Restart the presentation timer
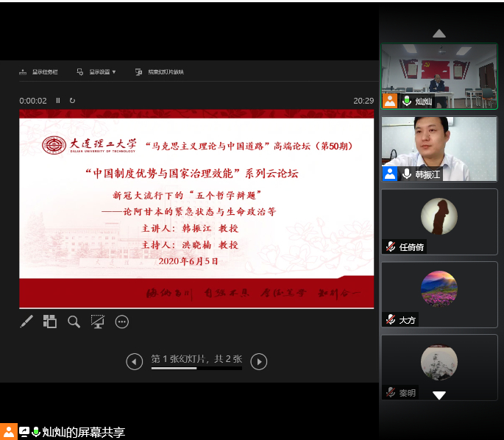The image size is (504, 440). pos(72,101)
